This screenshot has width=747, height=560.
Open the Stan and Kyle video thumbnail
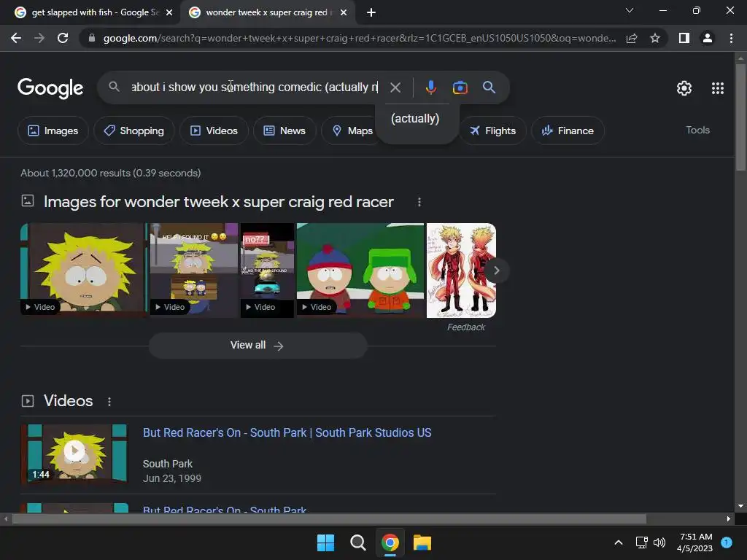pyautogui.click(x=360, y=270)
